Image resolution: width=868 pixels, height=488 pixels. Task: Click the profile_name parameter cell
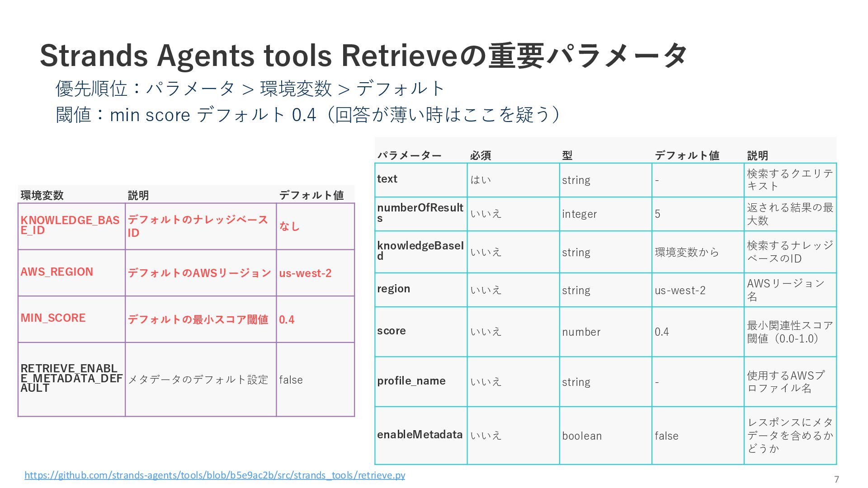[411, 381]
